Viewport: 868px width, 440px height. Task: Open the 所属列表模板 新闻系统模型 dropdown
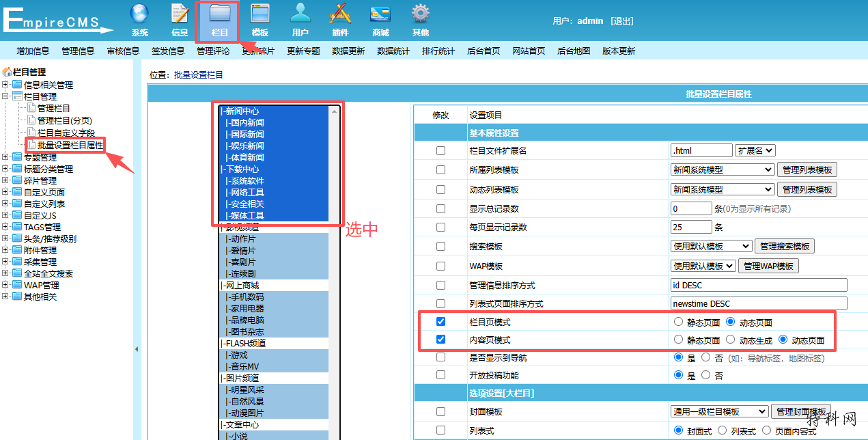[723, 169]
